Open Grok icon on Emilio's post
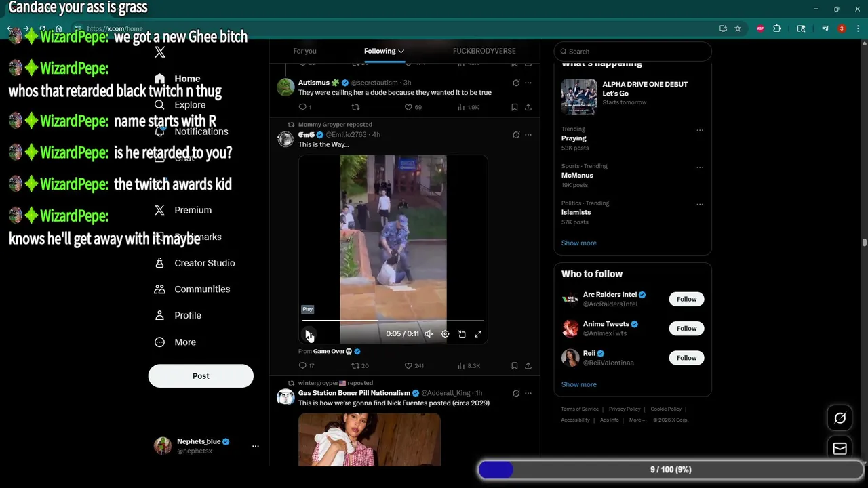This screenshot has height=488, width=868. click(516, 135)
